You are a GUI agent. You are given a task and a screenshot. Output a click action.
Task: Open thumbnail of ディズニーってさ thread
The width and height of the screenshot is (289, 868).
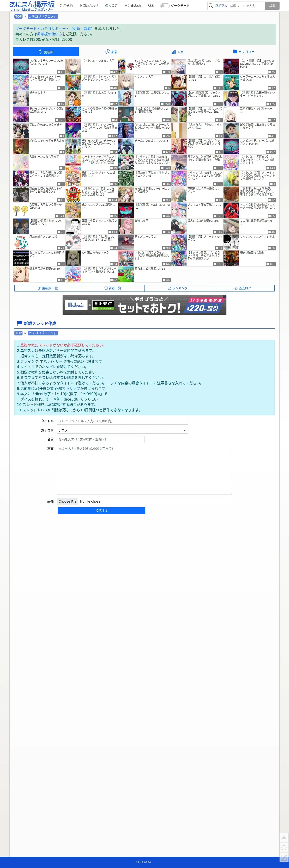pyautogui.click(x=126, y=242)
